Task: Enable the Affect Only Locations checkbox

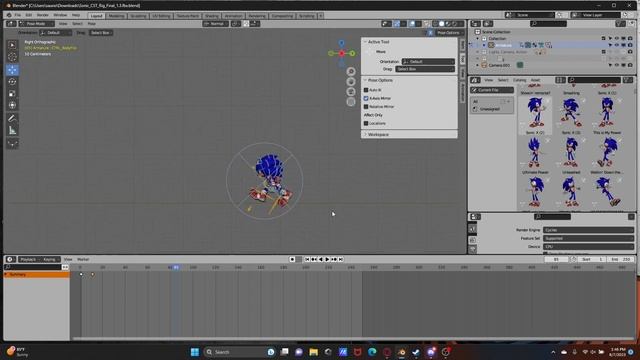Action: 366,123
